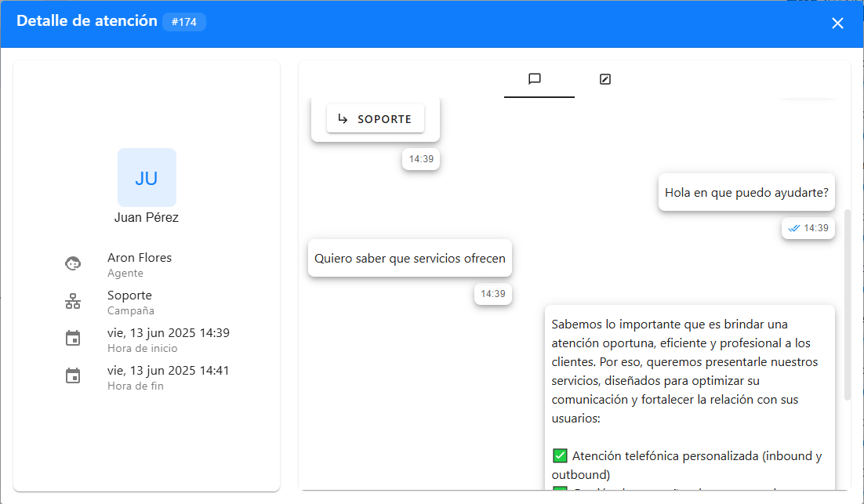Select the SOPORTE transfer button

(375, 118)
